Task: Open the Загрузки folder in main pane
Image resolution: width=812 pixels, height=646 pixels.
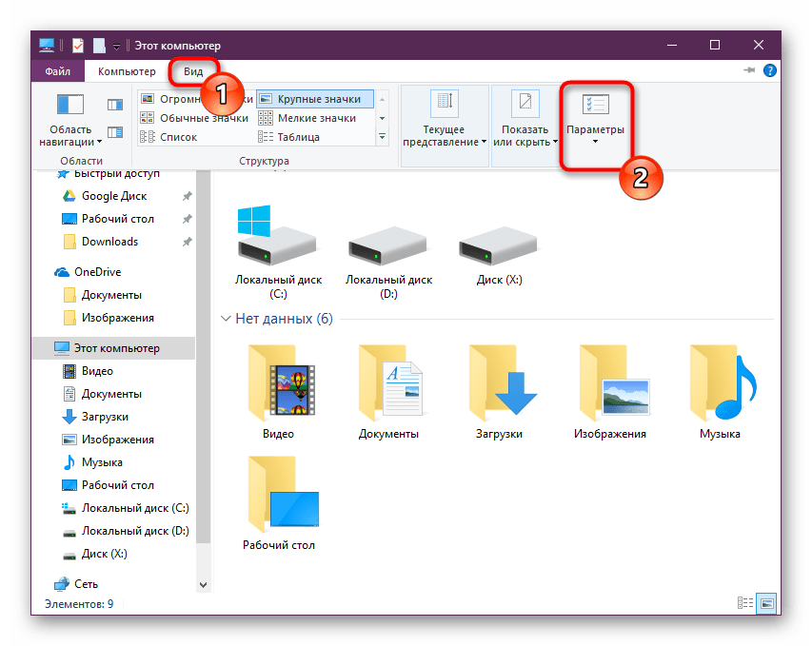Action: pos(499,383)
